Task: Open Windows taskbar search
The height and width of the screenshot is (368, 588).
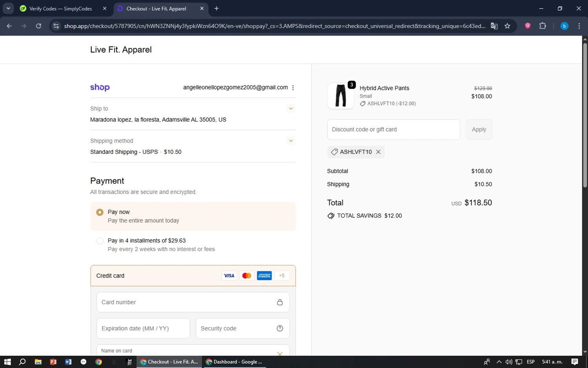Action: [x=22, y=362]
